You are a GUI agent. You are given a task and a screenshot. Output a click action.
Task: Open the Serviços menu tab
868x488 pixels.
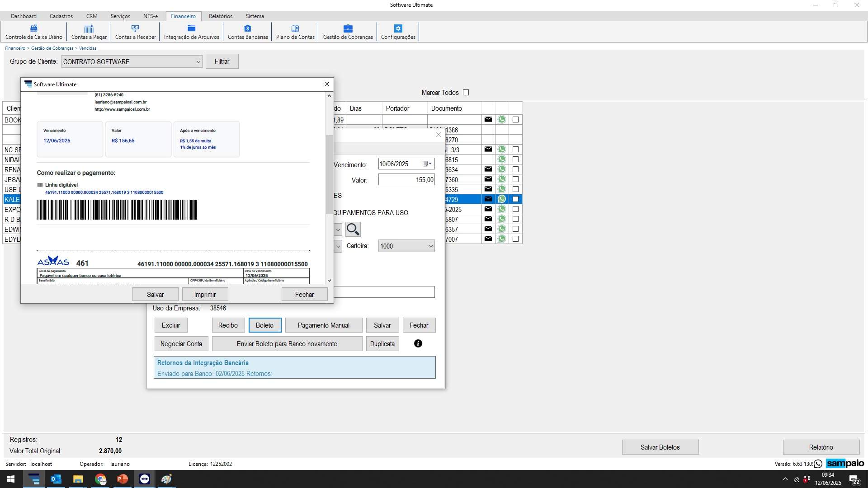tap(120, 16)
